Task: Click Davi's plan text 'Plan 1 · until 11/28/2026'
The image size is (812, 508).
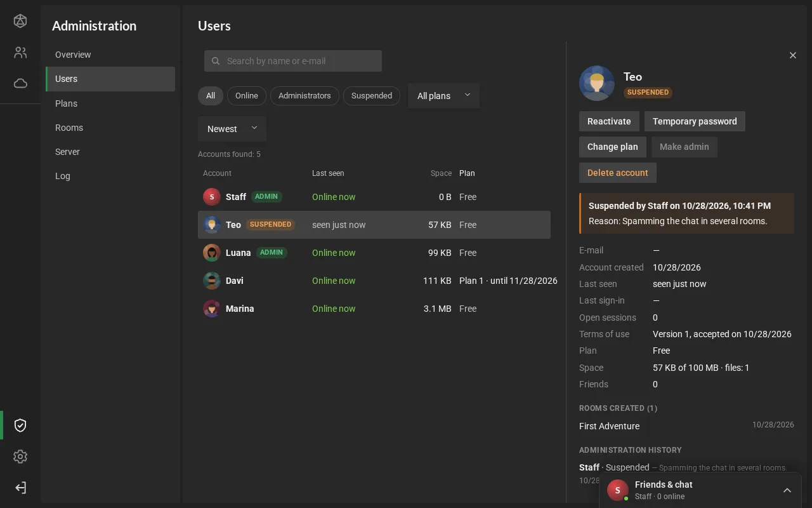Action: click(x=508, y=281)
